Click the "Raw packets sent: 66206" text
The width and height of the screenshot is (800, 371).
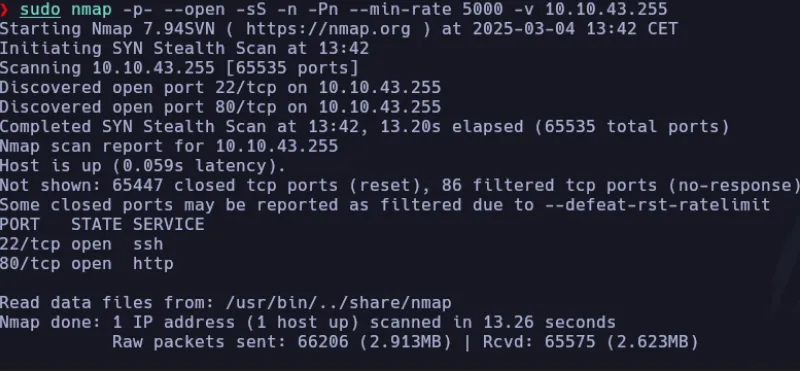pyautogui.click(x=230, y=342)
